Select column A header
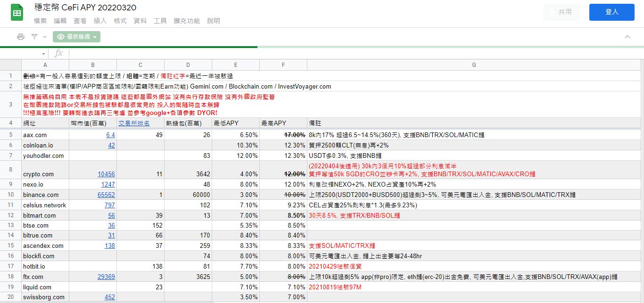This screenshot has width=644, height=303. [45, 65]
